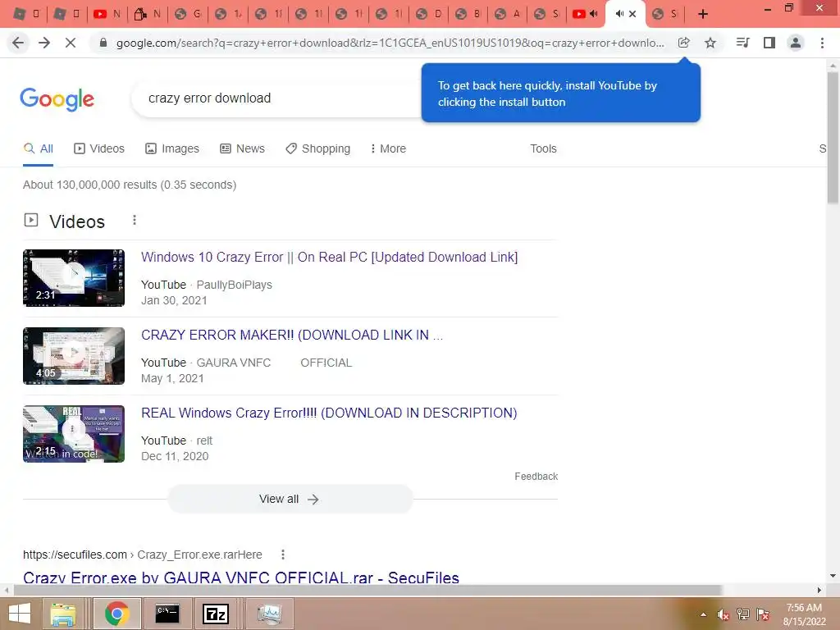Switch to the first YouTube tab labeled N

107,14
